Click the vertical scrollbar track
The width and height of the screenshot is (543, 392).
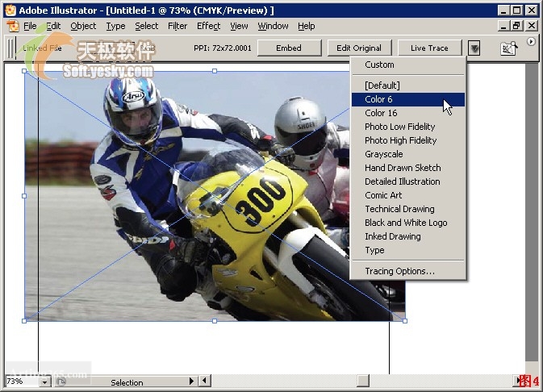click(532, 212)
